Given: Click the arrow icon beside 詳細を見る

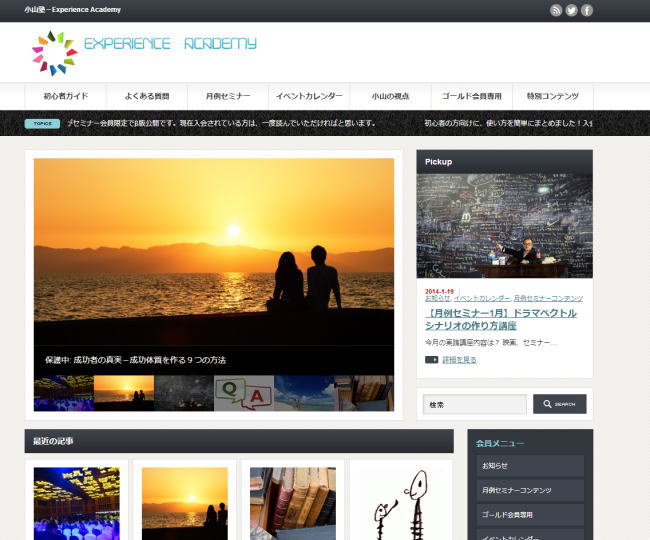Looking at the screenshot, I should tap(431, 359).
